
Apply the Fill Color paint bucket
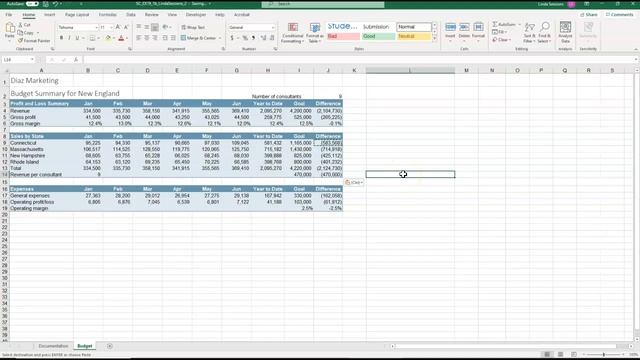pos(108,38)
